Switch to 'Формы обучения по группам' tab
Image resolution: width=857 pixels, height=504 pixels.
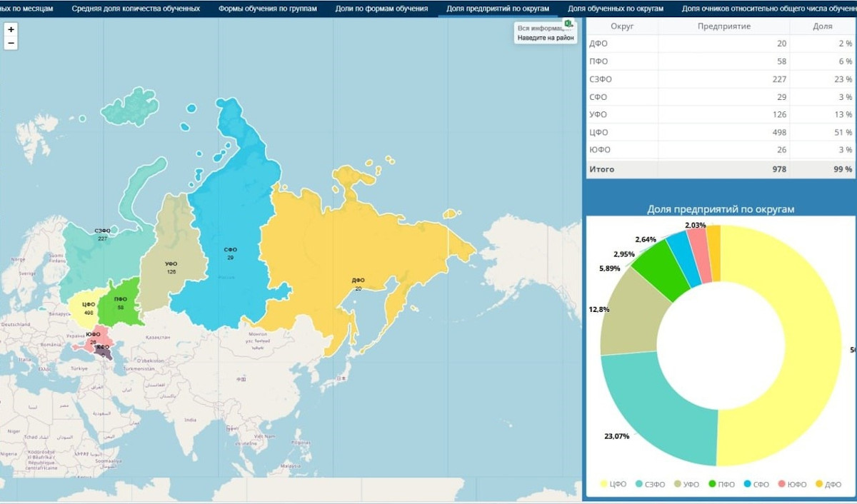click(267, 9)
